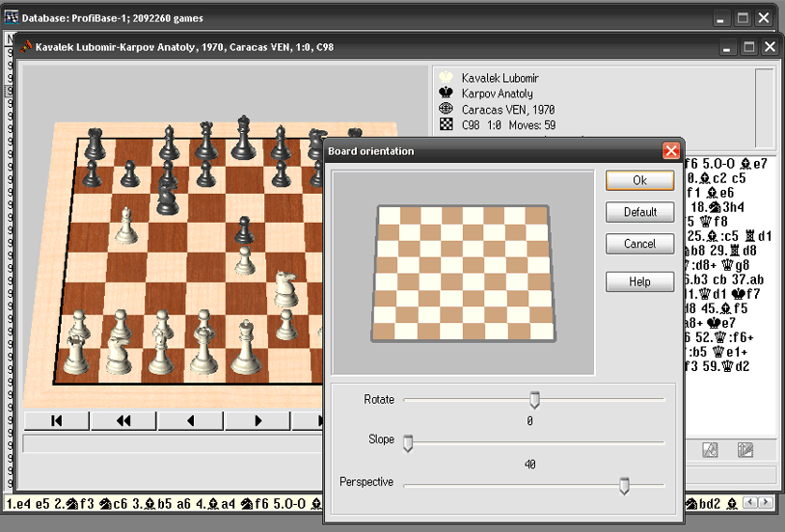Select the white knight on f3
785x532 pixels.
[x=285, y=289]
